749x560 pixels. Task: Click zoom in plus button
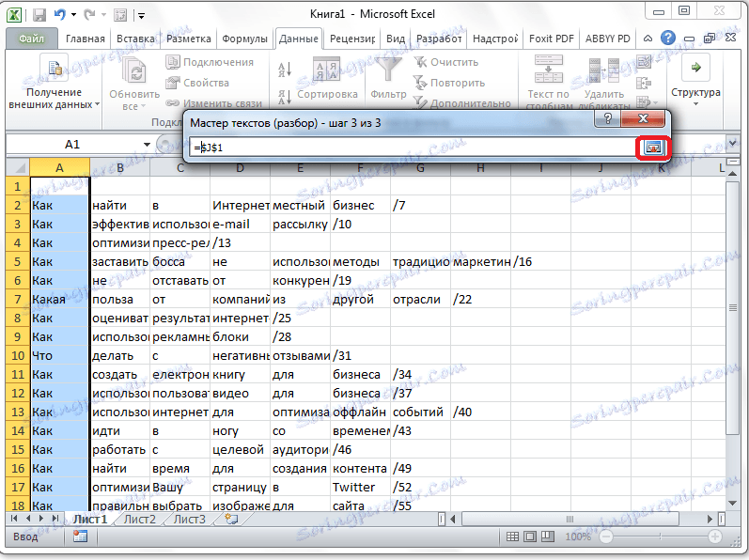[x=714, y=537]
